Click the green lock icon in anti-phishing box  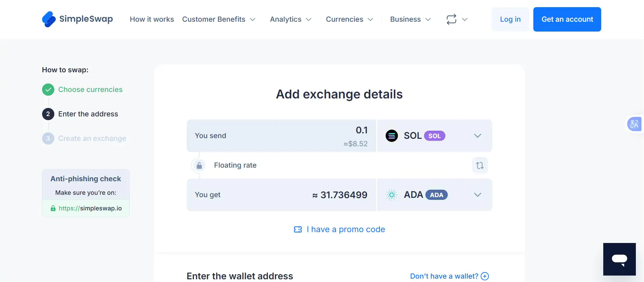pyautogui.click(x=54, y=208)
